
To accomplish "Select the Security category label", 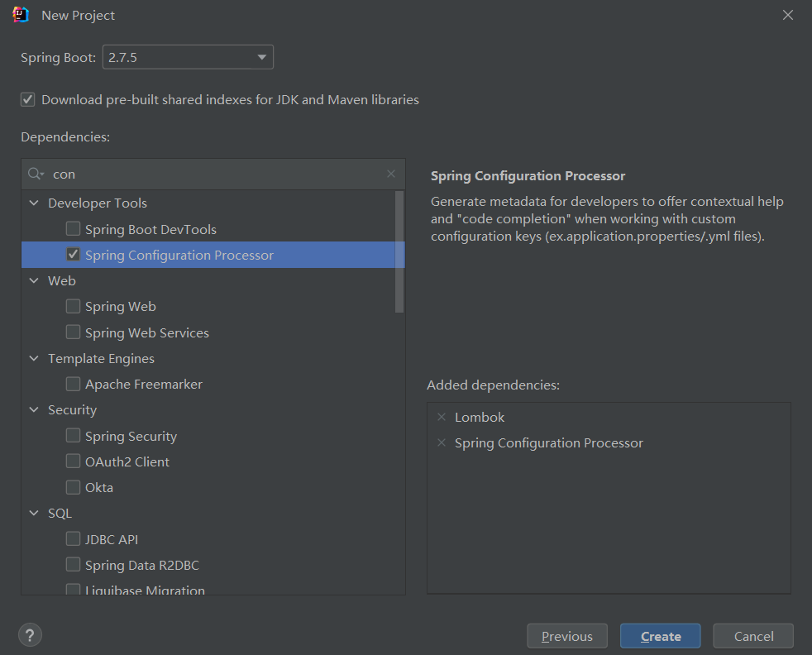I will click(x=73, y=410).
